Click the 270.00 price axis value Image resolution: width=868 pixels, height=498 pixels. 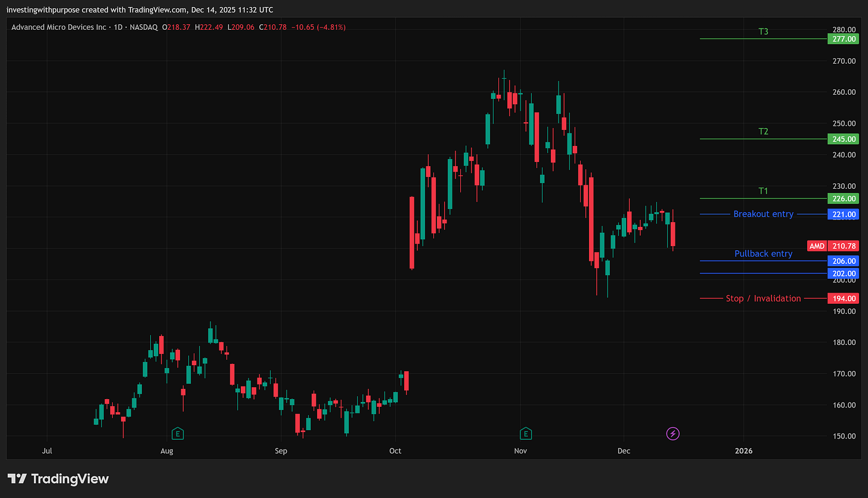pyautogui.click(x=844, y=61)
